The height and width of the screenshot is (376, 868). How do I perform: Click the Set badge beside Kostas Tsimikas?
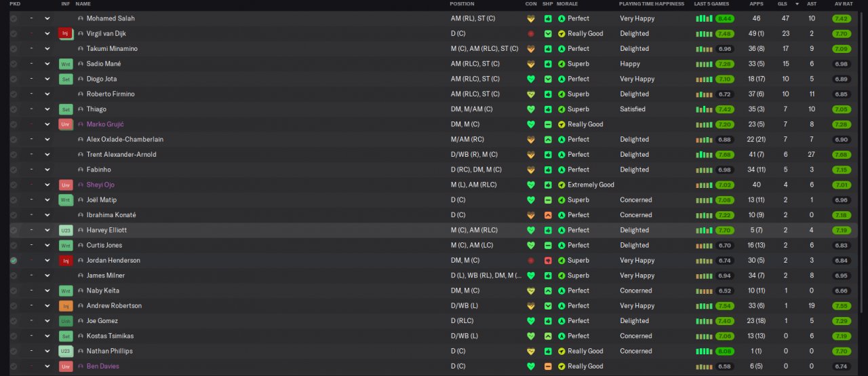click(x=66, y=336)
